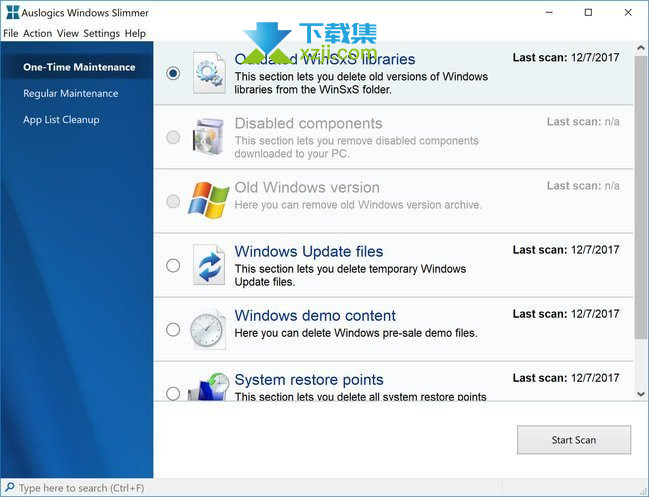
Task: Click Last scan date for System restore points
Action: (566, 378)
